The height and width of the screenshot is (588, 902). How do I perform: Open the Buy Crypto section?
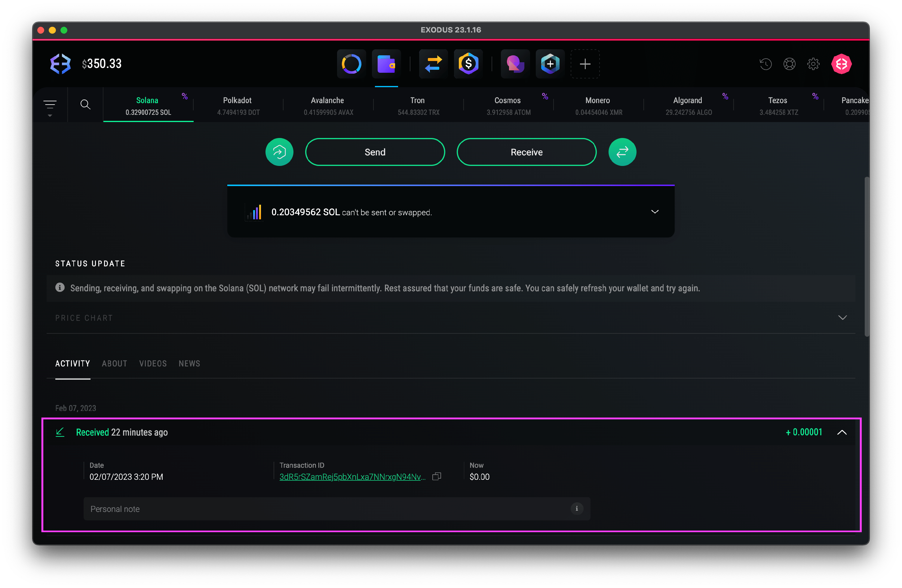coord(468,64)
